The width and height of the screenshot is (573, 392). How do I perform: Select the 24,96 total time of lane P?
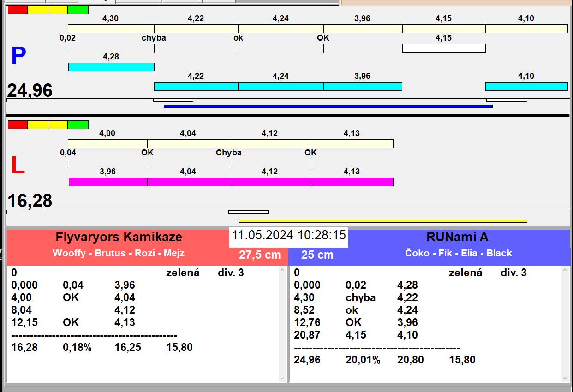pos(30,91)
